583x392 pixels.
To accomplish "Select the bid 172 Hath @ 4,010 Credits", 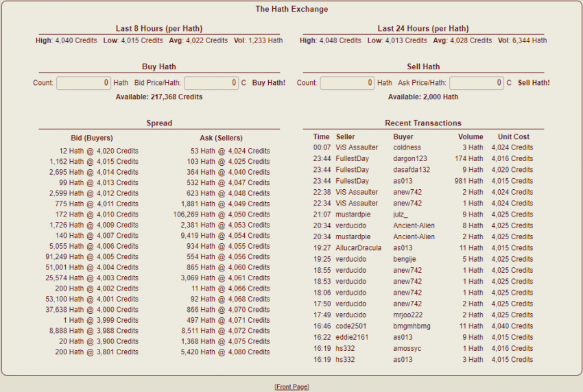I will coord(96,215).
